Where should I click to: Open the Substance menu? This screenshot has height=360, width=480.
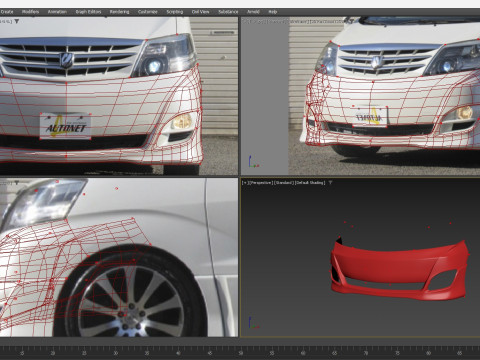click(228, 12)
